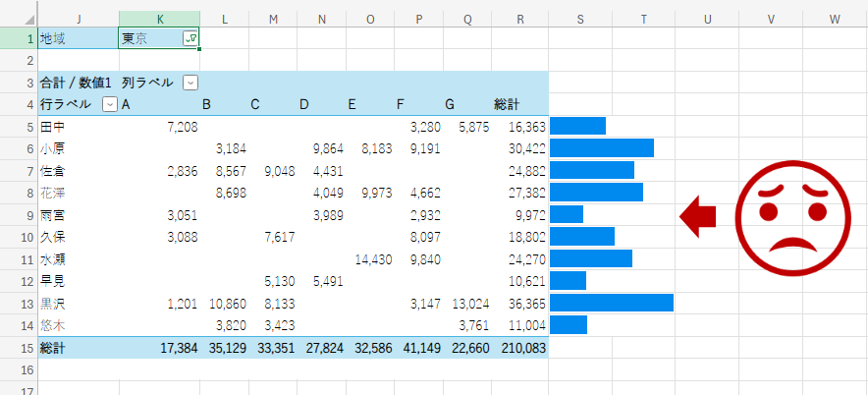This screenshot has width=868, height=395.
Task: Select row 15 header
Action: click(19, 348)
